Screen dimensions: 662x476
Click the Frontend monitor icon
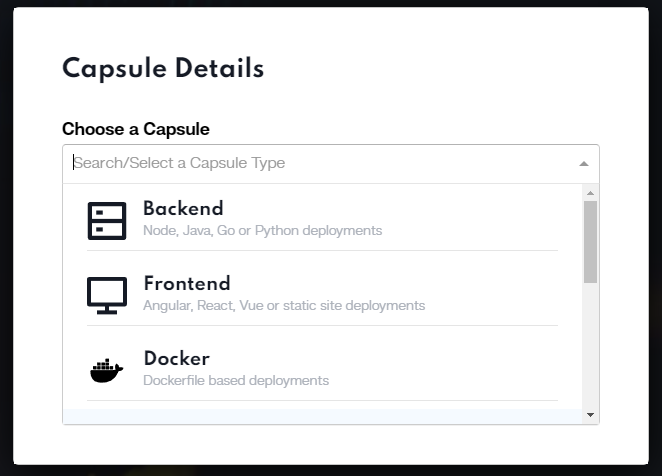tap(107, 296)
